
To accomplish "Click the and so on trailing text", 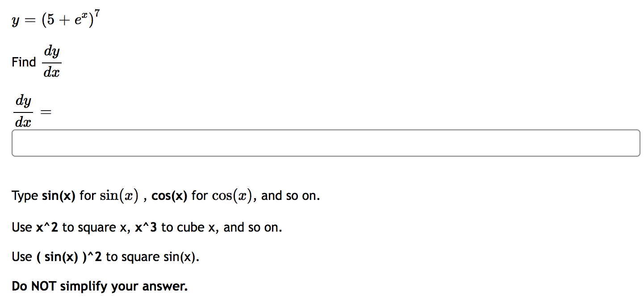I will pyautogui.click(x=290, y=195).
